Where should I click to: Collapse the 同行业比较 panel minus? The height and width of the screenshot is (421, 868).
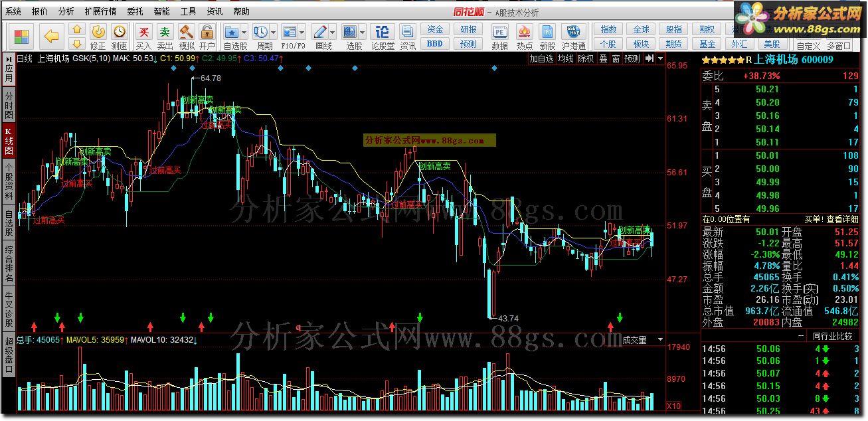[x=801, y=337]
